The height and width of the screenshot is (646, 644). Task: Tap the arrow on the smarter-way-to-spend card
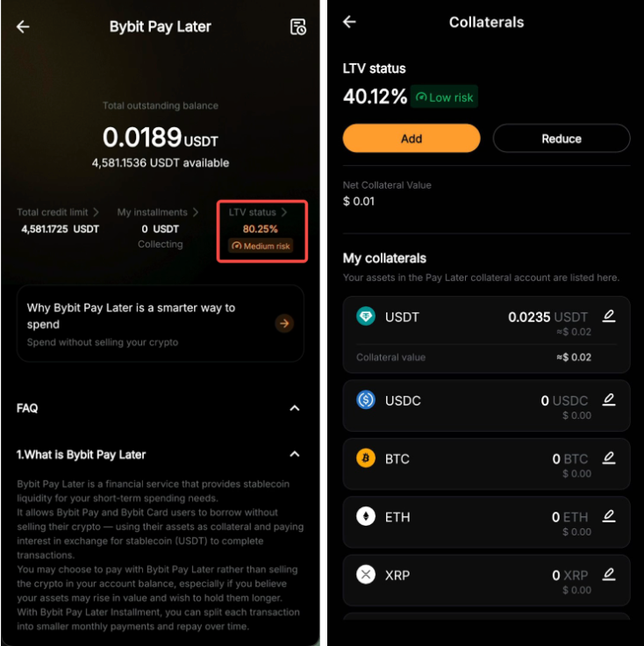point(284,323)
